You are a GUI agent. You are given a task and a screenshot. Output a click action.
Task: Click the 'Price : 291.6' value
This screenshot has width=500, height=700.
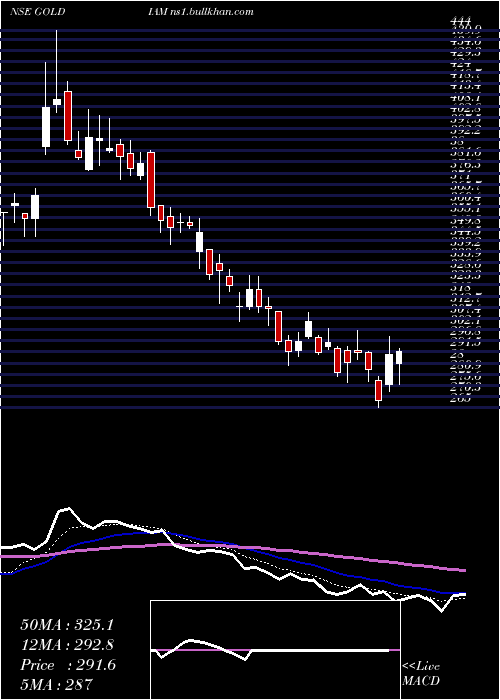click(68, 665)
